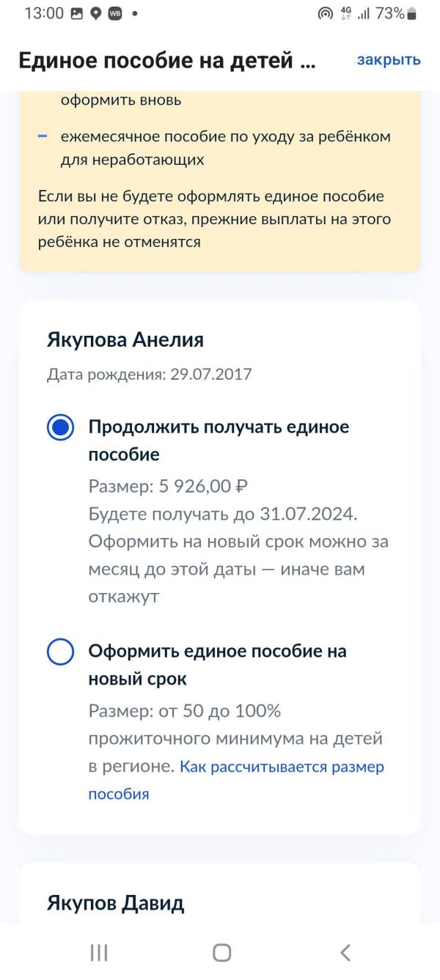
Task: Tap the clock showing 13:00
Action: tap(44, 13)
